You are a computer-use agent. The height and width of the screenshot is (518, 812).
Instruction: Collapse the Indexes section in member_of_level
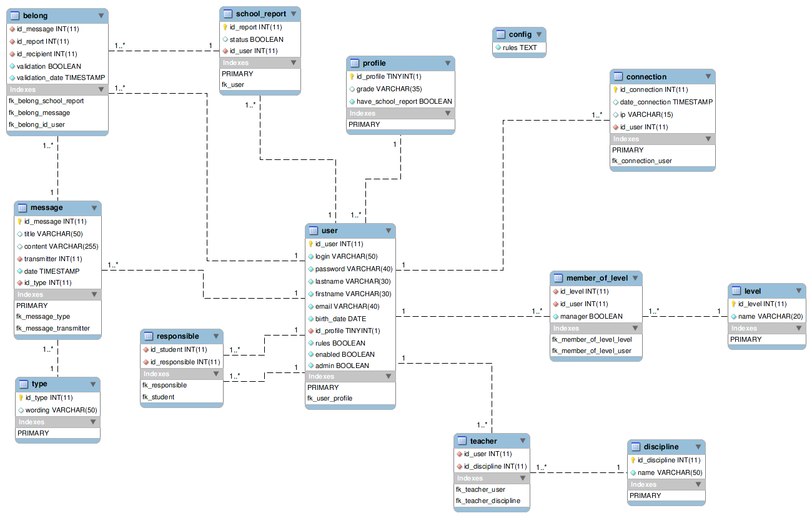(635, 328)
